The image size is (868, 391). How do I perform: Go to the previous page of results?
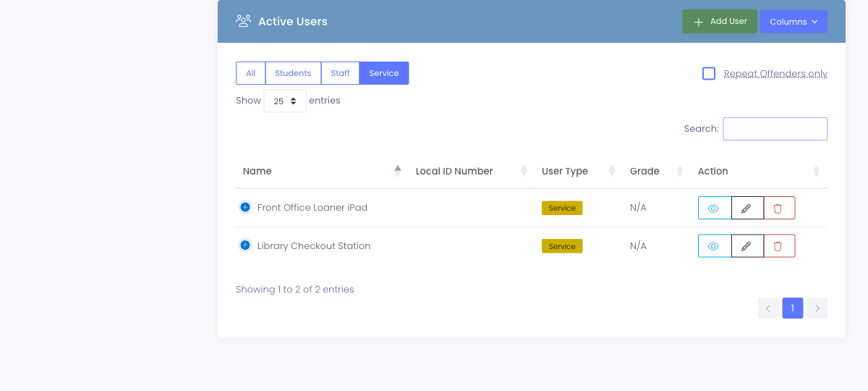(x=768, y=308)
